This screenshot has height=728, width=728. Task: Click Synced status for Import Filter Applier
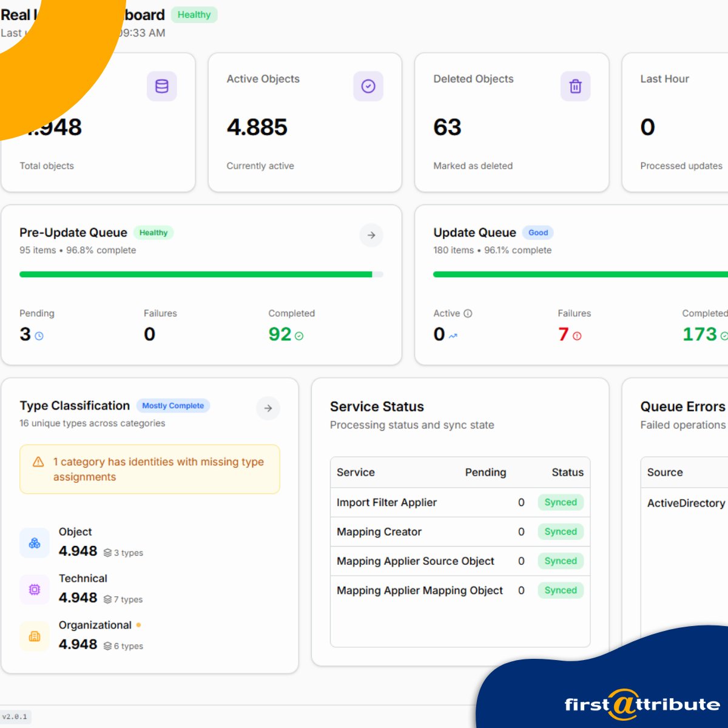(x=561, y=502)
